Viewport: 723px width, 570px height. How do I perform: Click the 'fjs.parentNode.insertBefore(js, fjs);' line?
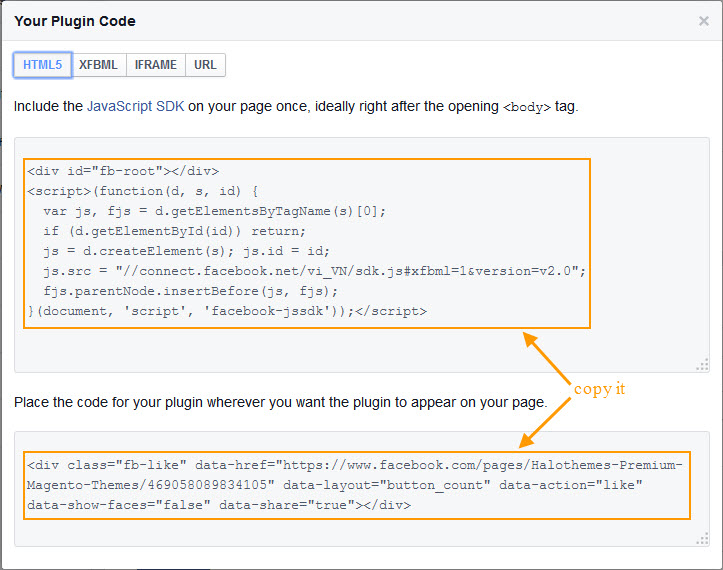(x=190, y=291)
